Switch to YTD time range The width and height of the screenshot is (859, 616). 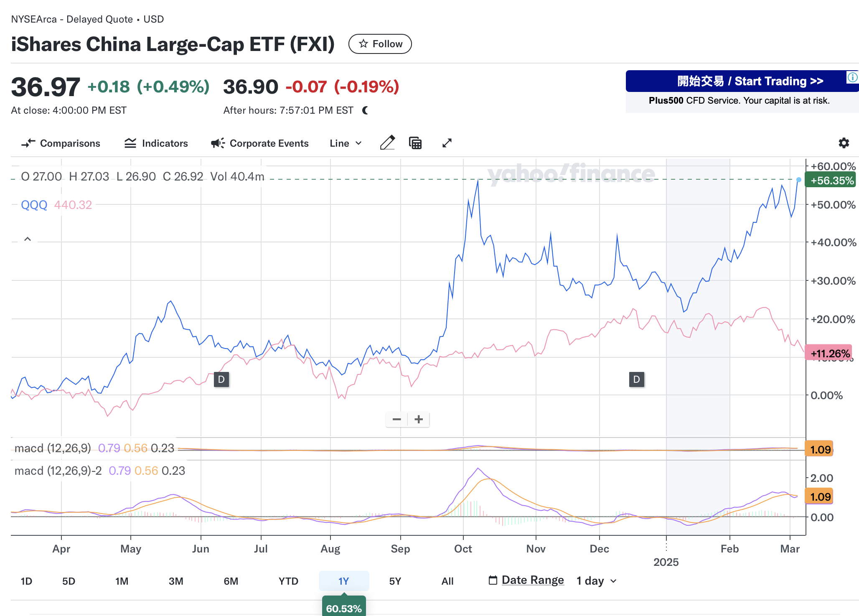pyautogui.click(x=288, y=581)
